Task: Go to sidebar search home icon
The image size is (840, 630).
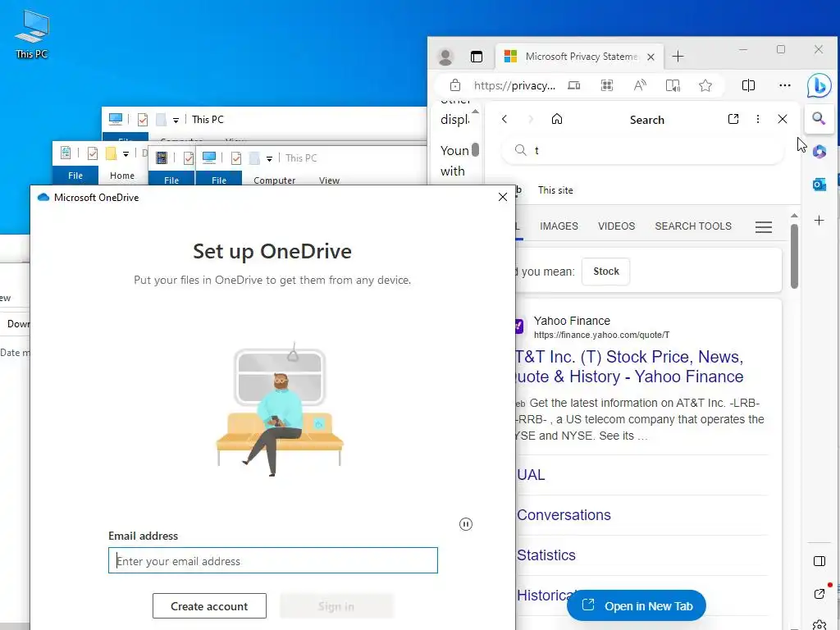Action: pyautogui.click(x=557, y=119)
